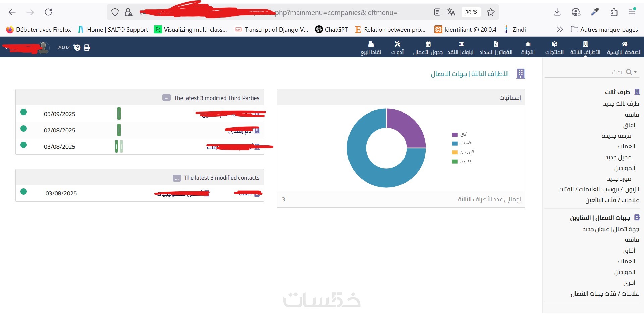The image size is (644, 314).
Task: Open the browser translate page icon
Action: [x=451, y=12]
